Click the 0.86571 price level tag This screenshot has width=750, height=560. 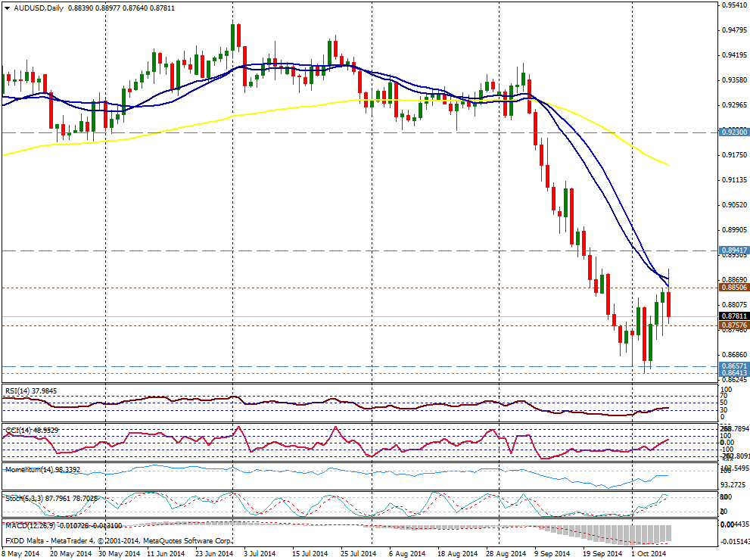click(733, 366)
